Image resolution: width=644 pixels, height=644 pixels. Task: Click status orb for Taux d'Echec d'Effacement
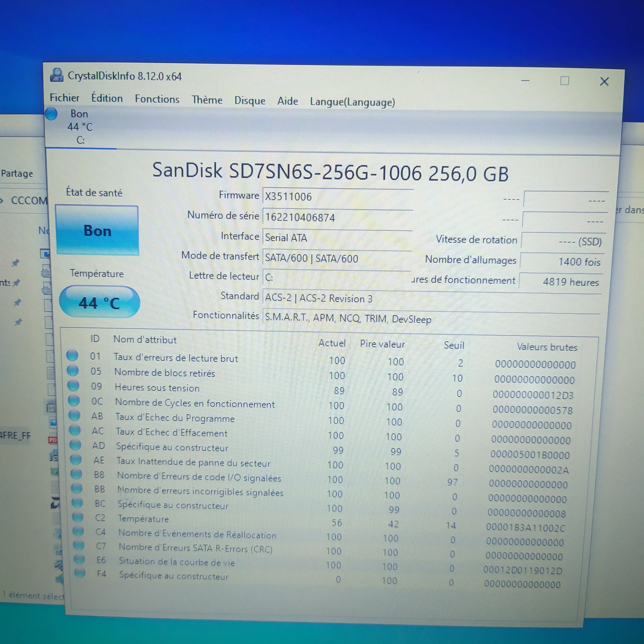pos(75,430)
